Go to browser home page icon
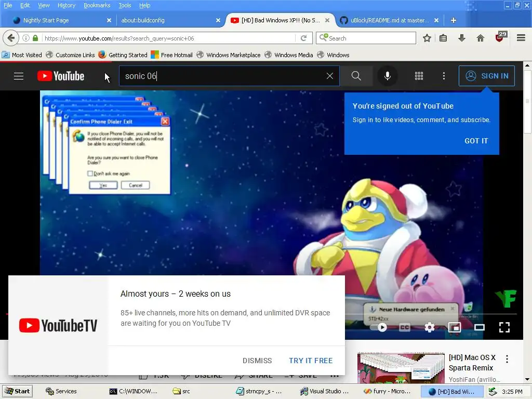Screen dimensions: 532x399 point(481,38)
